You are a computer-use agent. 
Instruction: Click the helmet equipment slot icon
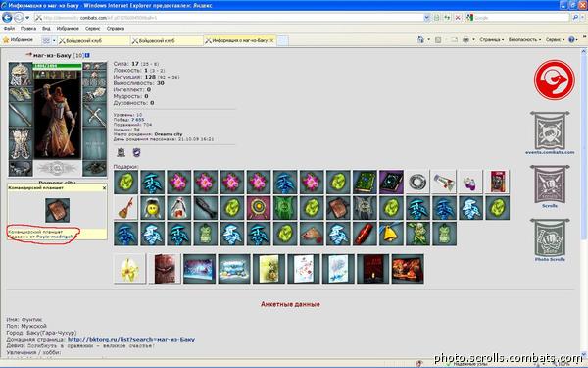point(21,74)
